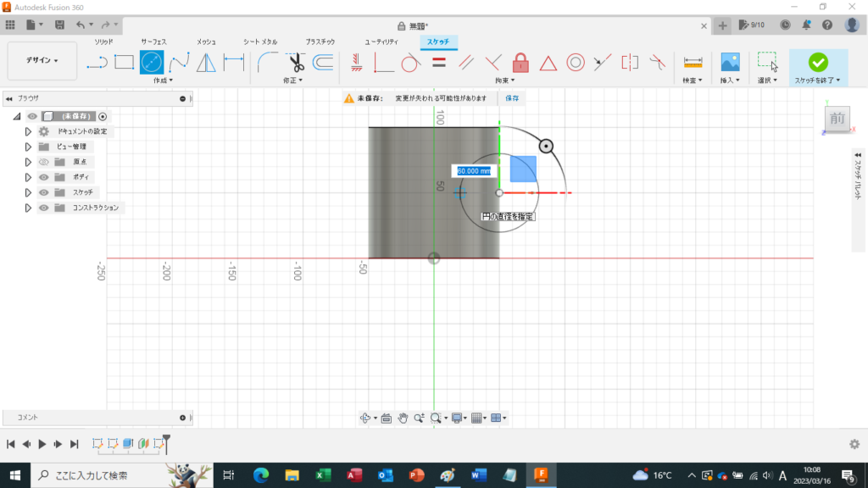Open the notifications bell
This screenshot has width=868, height=488.
[807, 25]
